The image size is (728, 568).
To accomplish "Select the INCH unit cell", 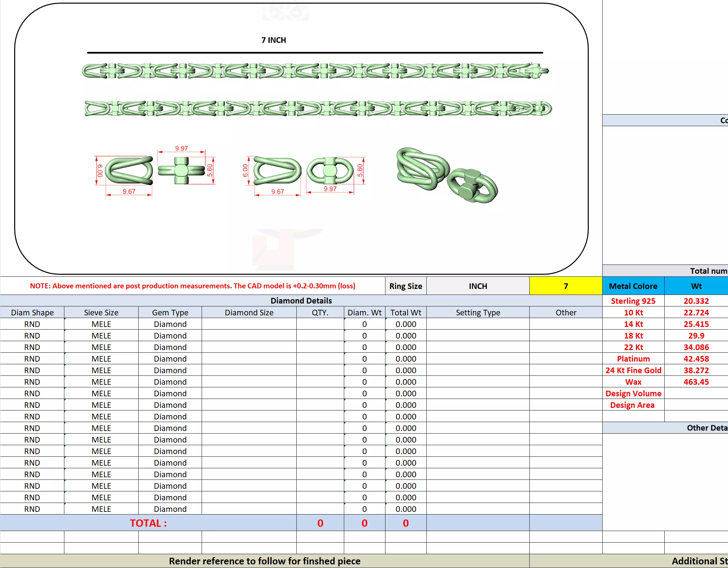I will tap(477, 286).
